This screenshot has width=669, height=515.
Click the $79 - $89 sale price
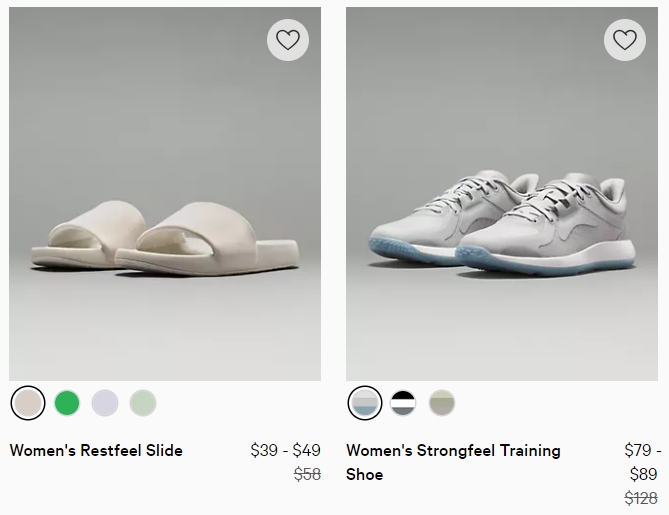(x=643, y=462)
